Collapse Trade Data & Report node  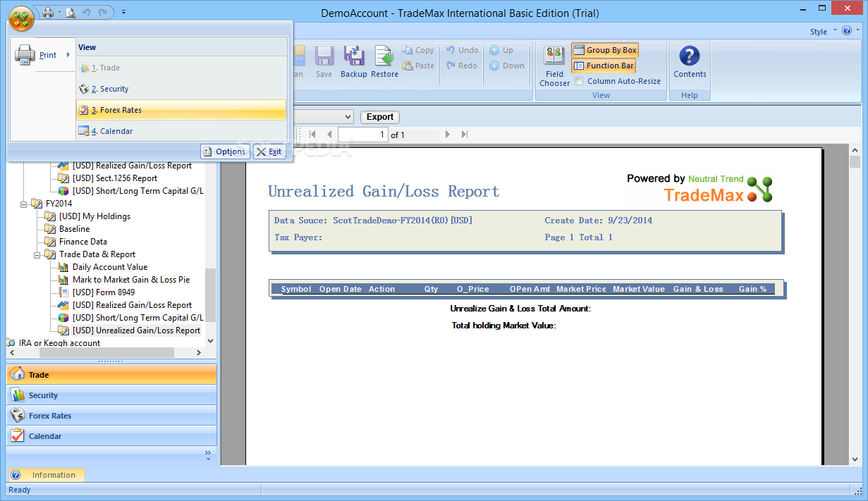coord(37,254)
